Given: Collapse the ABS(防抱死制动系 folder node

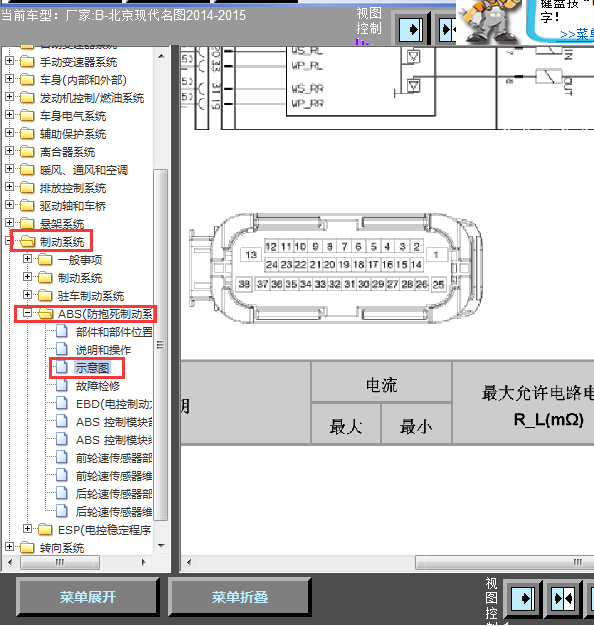Looking at the screenshot, I should click(27, 313).
